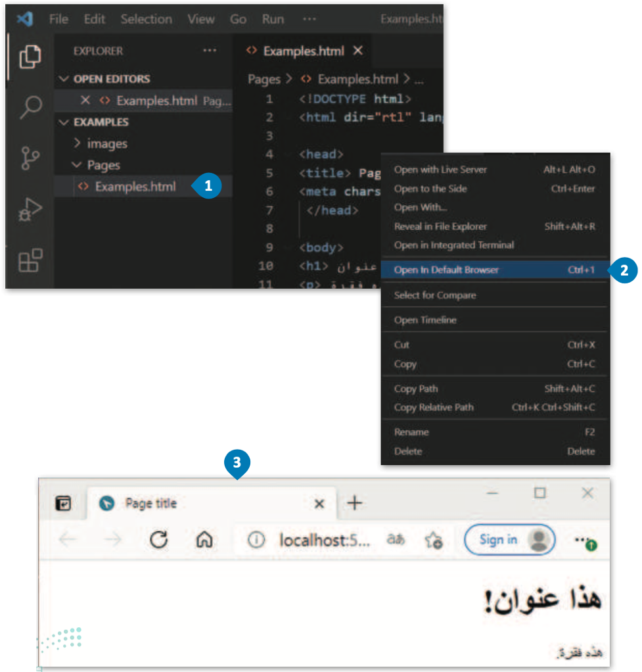Collapse the Pages folder
The width and height of the screenshot is (642, 672).
pos(77,164)
